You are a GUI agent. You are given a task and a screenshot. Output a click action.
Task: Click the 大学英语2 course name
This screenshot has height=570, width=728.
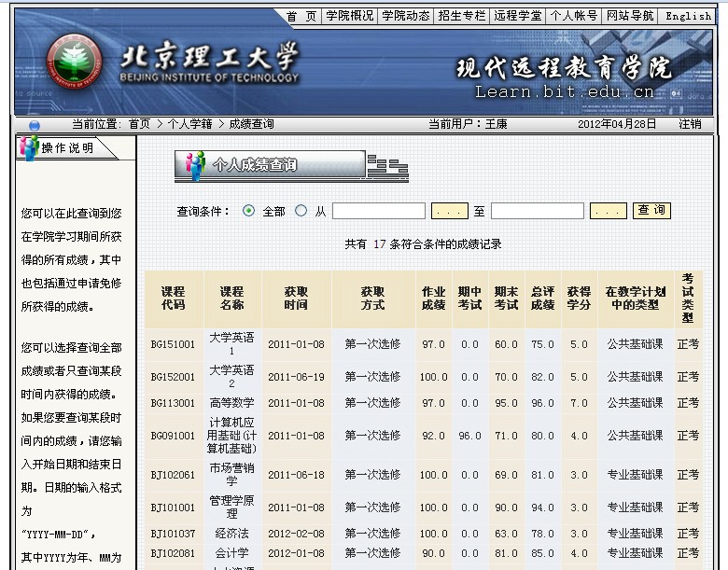[231, 377]
